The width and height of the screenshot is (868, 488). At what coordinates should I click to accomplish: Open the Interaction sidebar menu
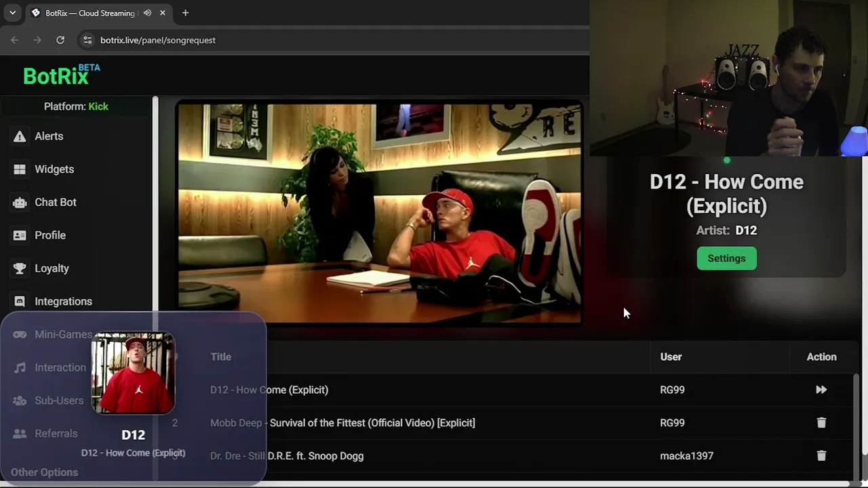click(x=51, y=367)
